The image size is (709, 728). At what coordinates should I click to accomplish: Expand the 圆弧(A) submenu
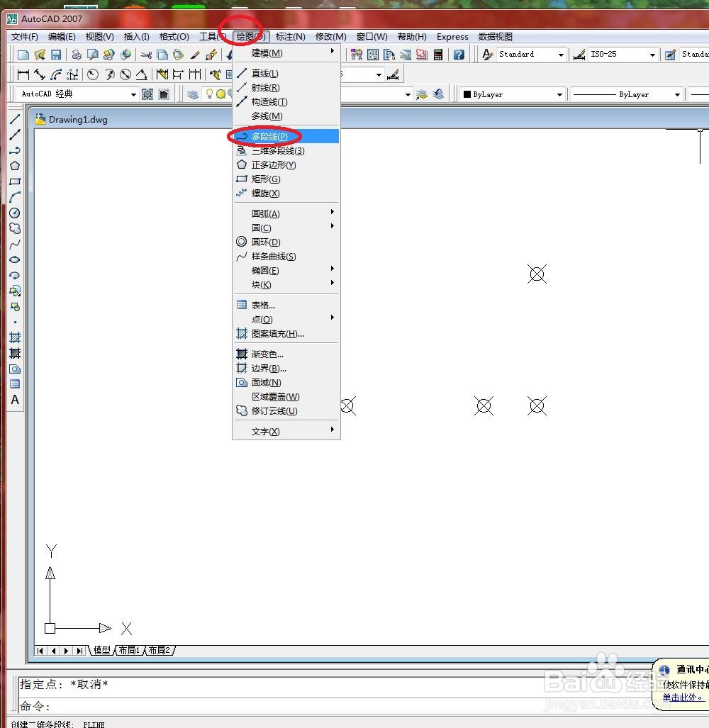[286, 213]
